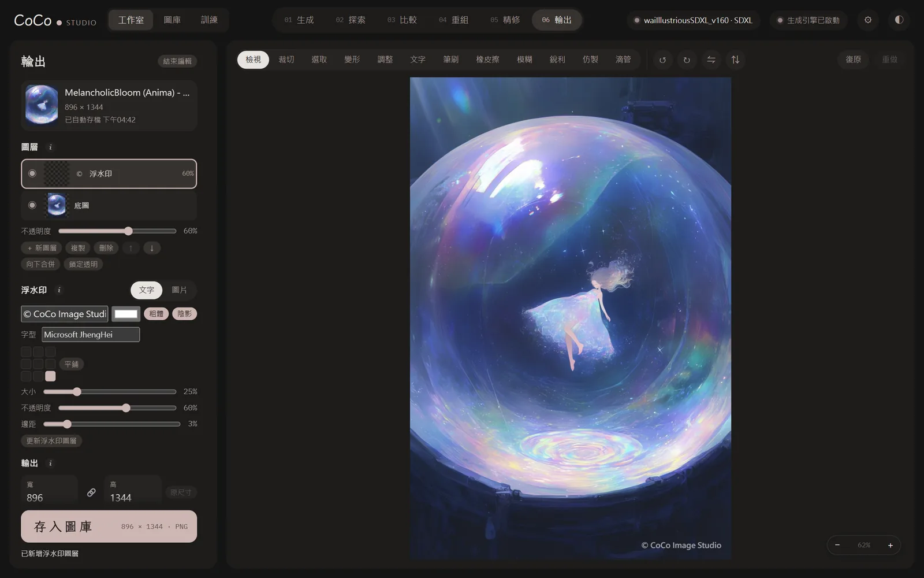Click the MelancholicBloom image thumbnail
This screenshot has height=578, width=924.
click(42, 105)
